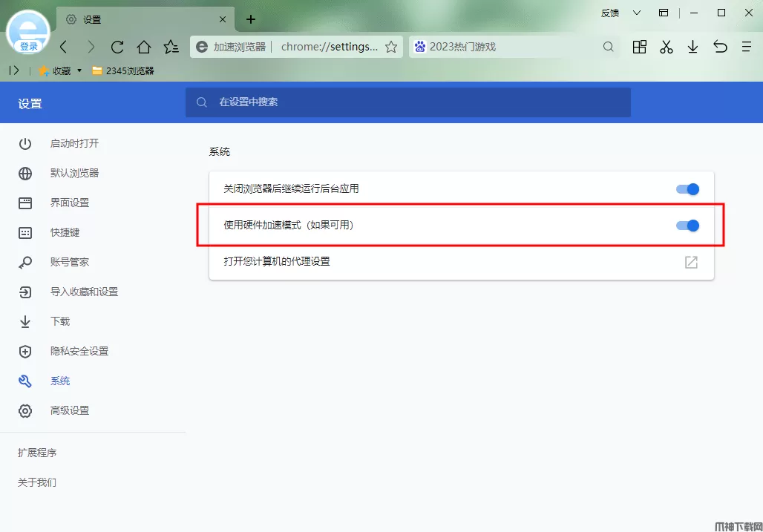Screen dimensions: 763x532
Task: Open a new tab with plus button
Action: click(251, 19)
